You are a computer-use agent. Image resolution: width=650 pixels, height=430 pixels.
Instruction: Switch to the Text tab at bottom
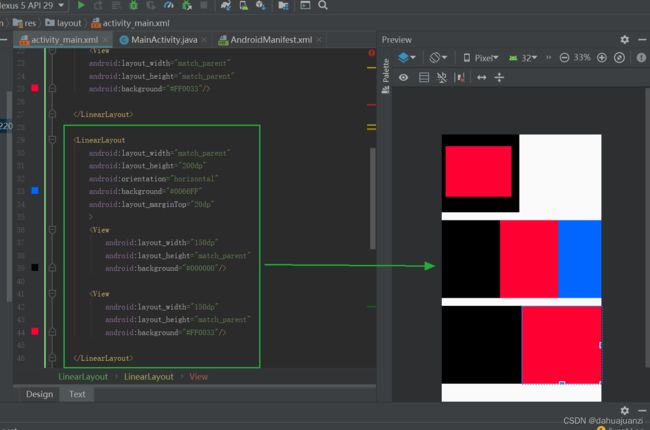[x=77, y=394]
